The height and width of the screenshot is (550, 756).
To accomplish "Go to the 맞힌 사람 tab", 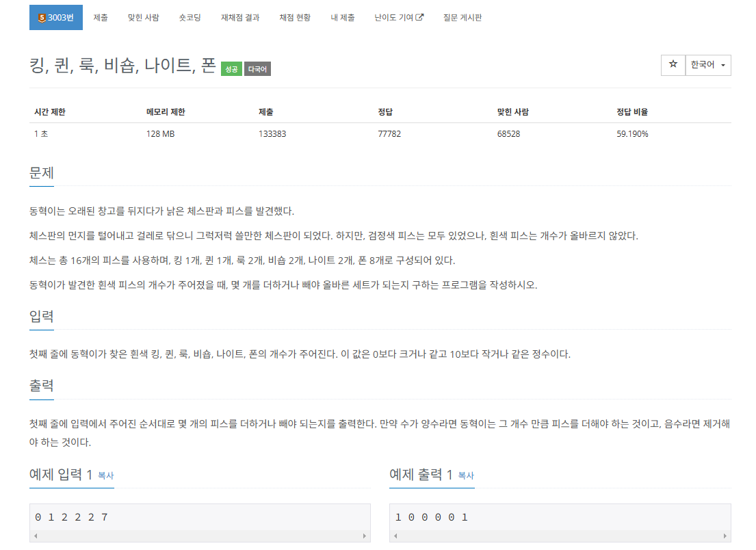I will click(143, 17).
